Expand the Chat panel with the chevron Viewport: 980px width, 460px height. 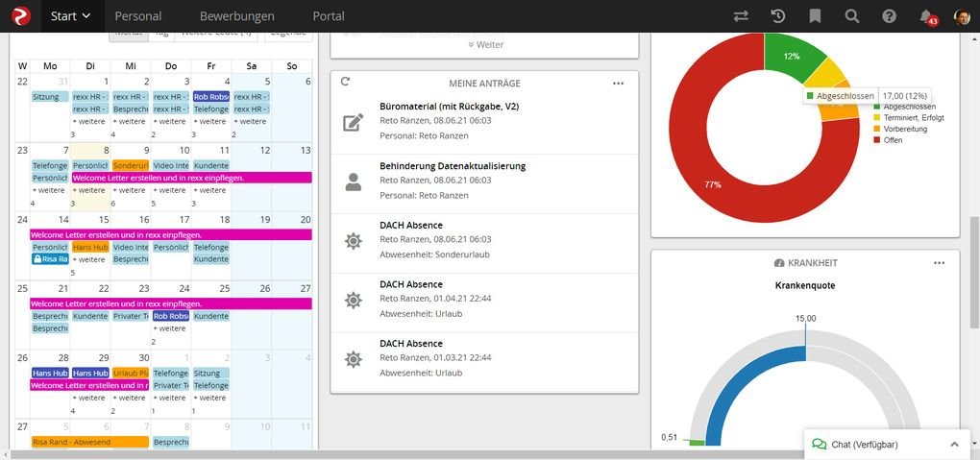(x=954, y=445)
